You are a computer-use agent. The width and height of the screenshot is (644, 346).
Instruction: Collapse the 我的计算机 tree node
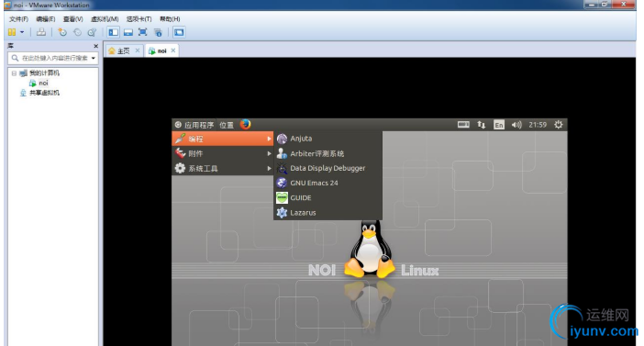tap(14, 73)
